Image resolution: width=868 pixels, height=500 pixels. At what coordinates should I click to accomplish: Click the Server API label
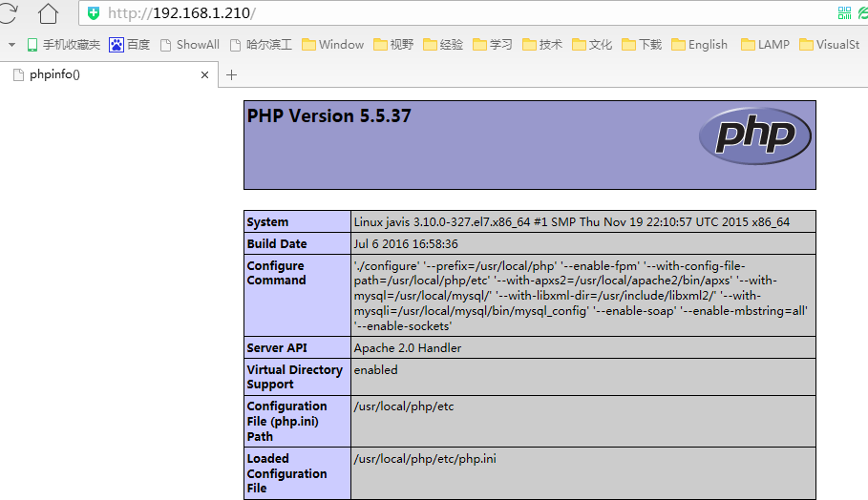click(277, 348)
